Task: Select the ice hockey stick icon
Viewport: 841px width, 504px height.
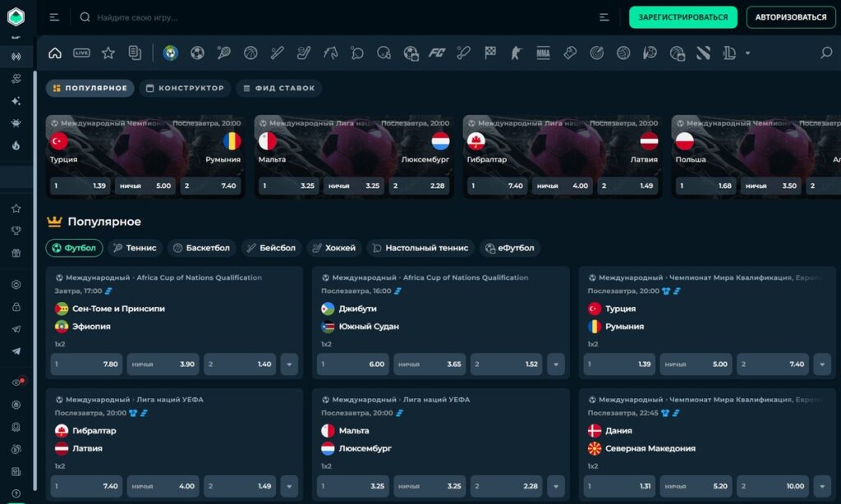Action: click(304, 53)
